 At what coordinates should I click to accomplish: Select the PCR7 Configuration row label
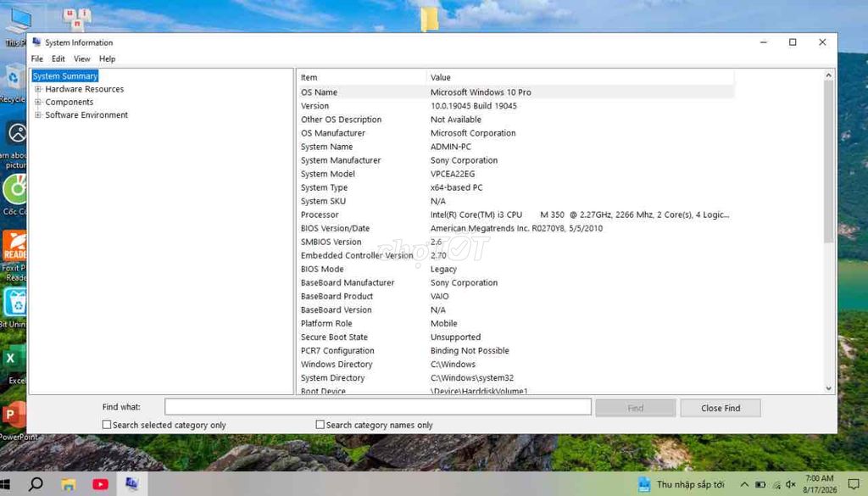(337, 350)
